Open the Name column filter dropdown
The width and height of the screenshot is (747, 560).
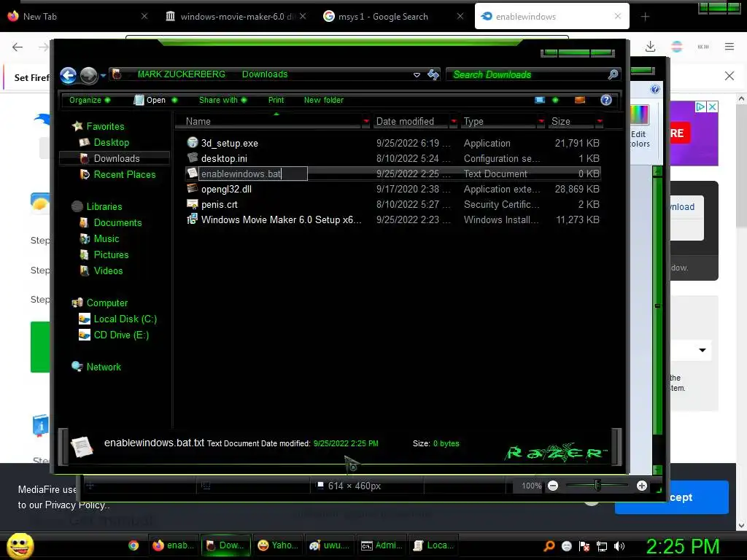tap(366, 122)
